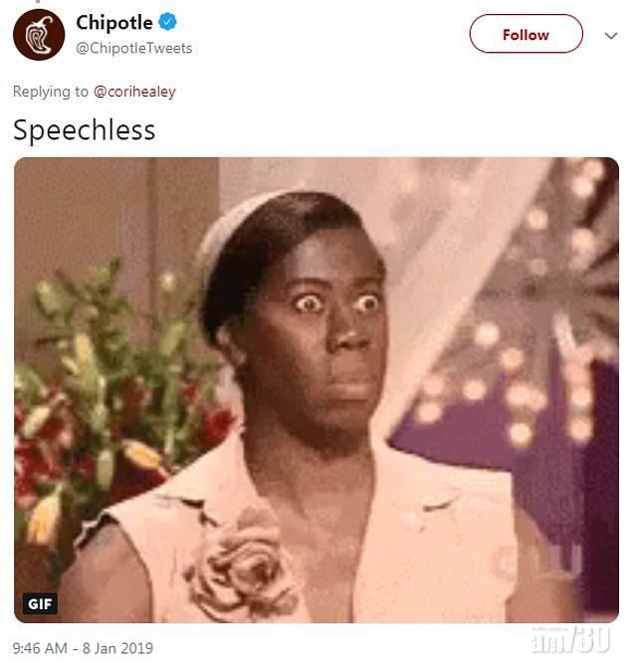Click the Chipotle display name
The image size is (631, 672).
[x=113, y=22]
